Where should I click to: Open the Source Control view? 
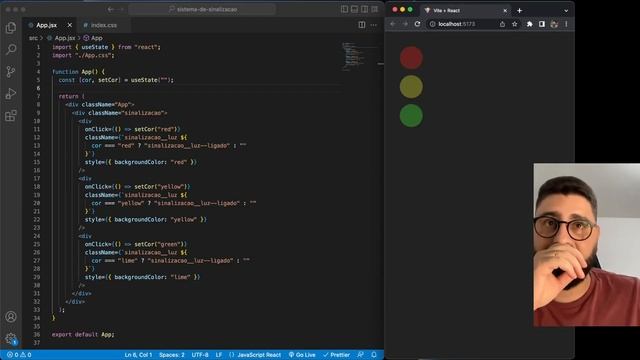click(11, 72)
